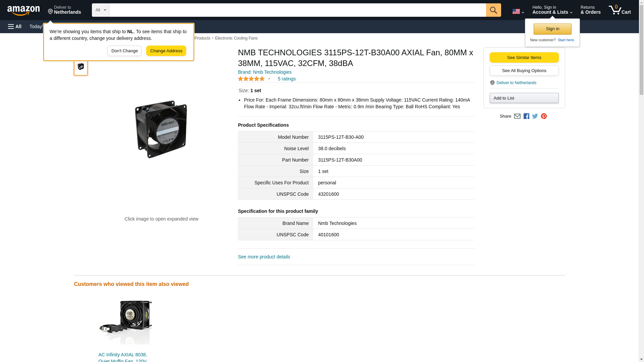Open the All hamburger menu
644x362 pixels.
(x=15, y=26)
